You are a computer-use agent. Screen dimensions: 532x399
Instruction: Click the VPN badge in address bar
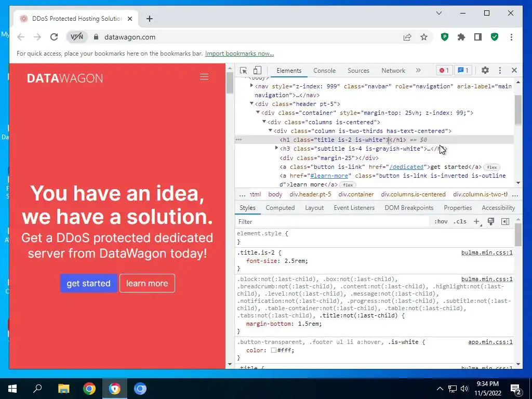[76, 37]
